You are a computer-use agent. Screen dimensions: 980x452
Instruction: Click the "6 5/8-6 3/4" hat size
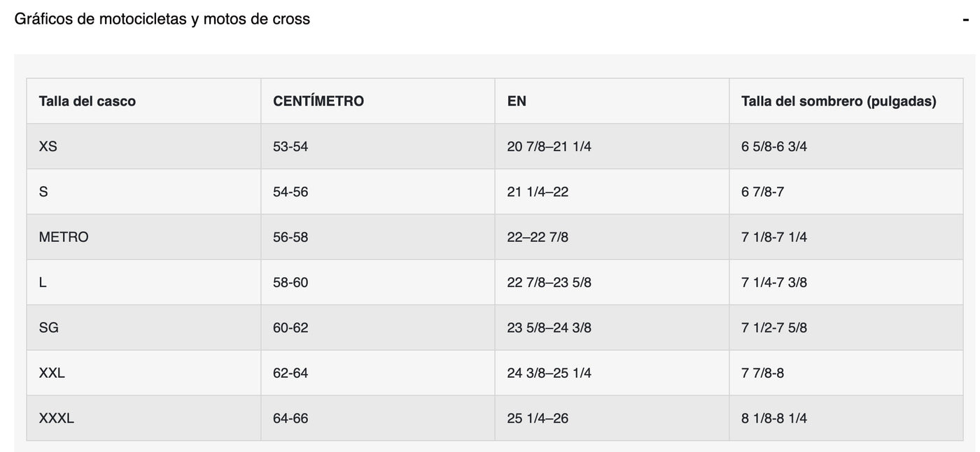tap(774, 147)
